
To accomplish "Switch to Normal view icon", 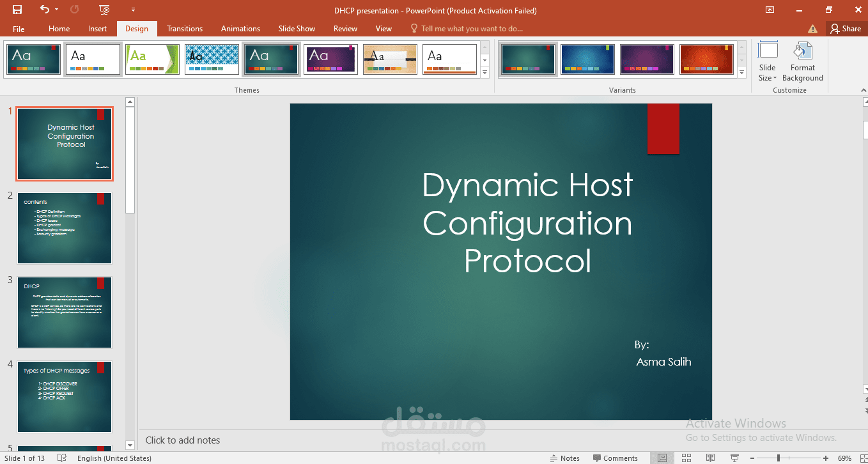I will tap(663, 458).
